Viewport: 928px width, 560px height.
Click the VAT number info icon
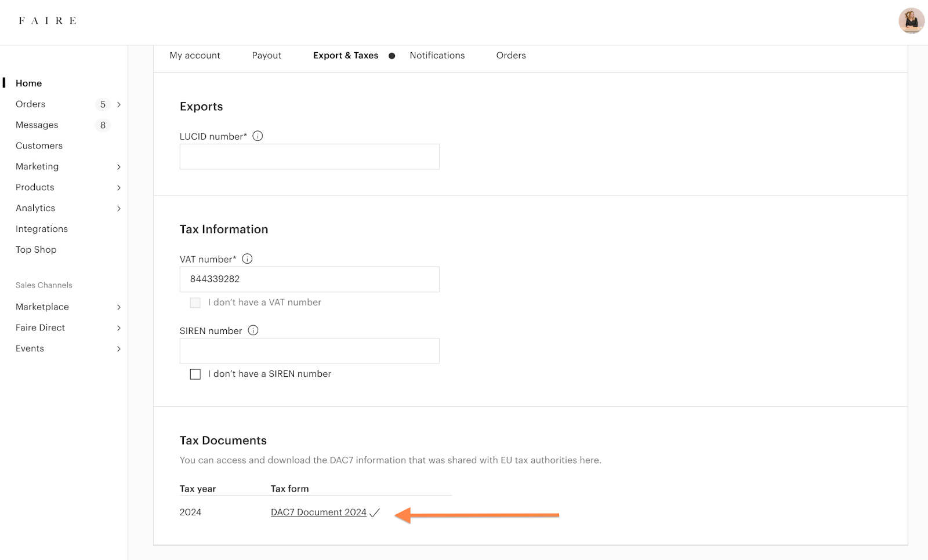[247, 259]
